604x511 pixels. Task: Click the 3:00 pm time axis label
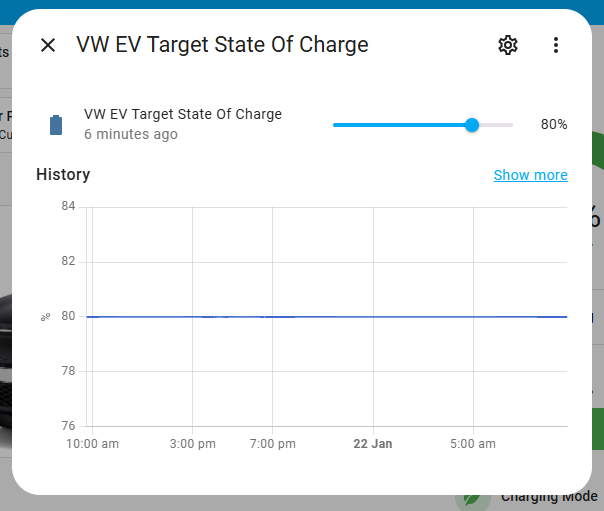[192, 443]
